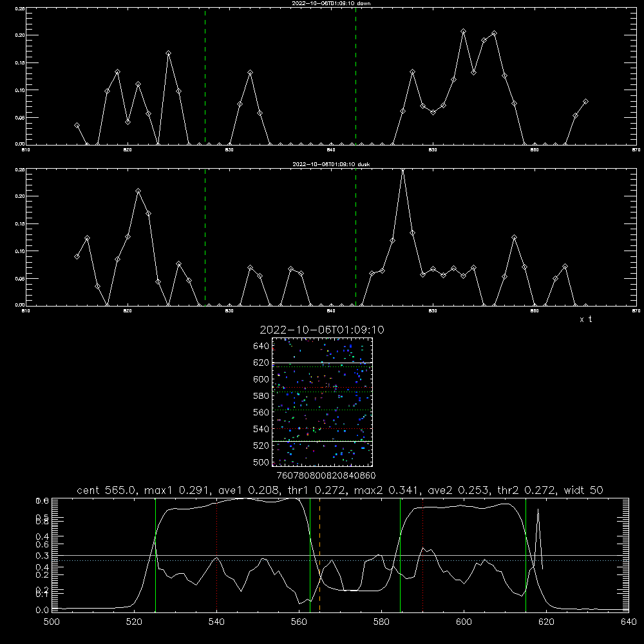
Task: Click the '2022-10-06T01:09:10 dusk' plot title
Action: point(331,164)
